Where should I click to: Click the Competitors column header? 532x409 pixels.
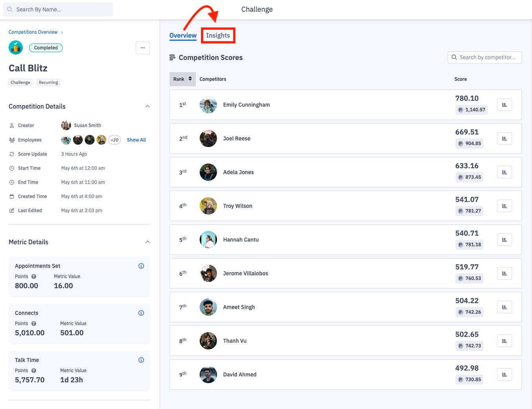pyautogui.click(x=213, y=79)
